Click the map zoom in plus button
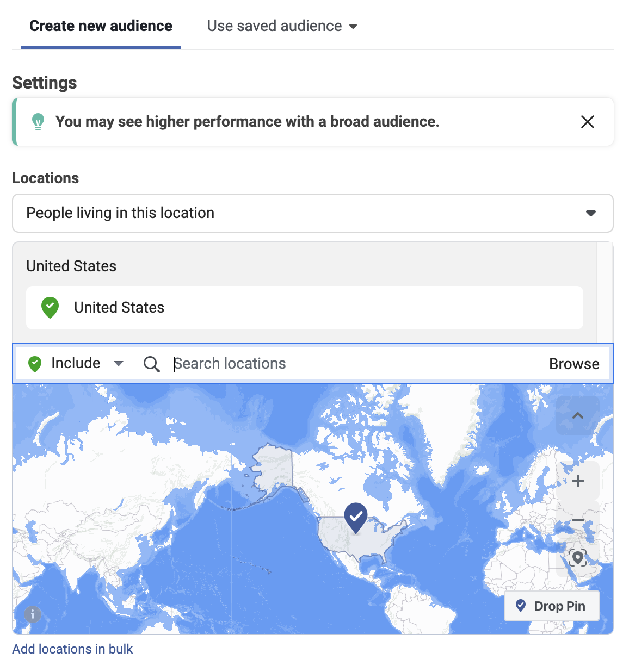The height and width of the screenshot is (672, 629). [578, 481]
